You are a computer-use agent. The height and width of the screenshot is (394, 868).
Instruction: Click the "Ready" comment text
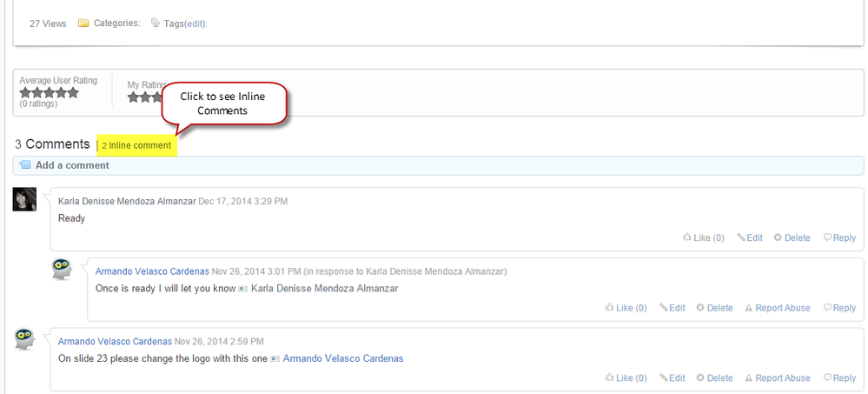pyautogui.click(x=71, y=218)
